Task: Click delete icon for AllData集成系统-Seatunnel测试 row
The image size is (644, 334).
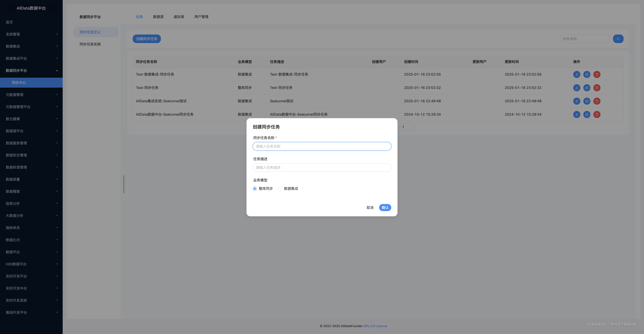Action: 597,101
